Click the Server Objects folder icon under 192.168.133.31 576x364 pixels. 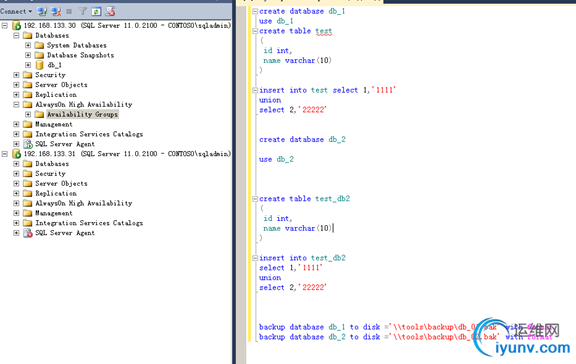pyautogui.click(x=28, y=183)
